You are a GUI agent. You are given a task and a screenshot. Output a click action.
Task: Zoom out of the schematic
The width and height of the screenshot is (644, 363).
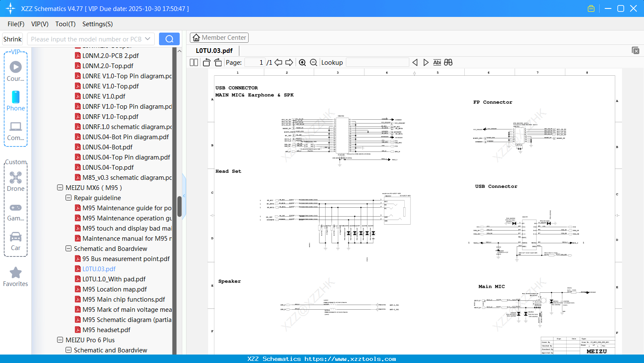(314, 62)
